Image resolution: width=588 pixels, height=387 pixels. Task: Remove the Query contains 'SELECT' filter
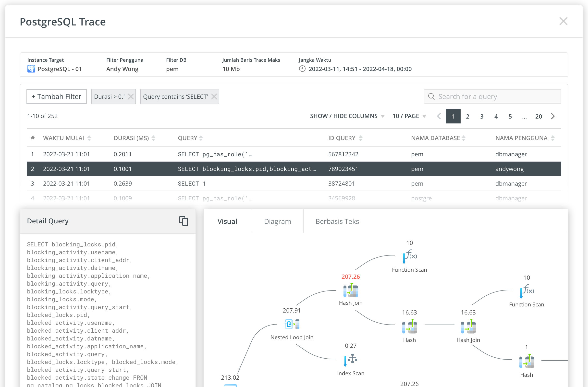(214, 97)
